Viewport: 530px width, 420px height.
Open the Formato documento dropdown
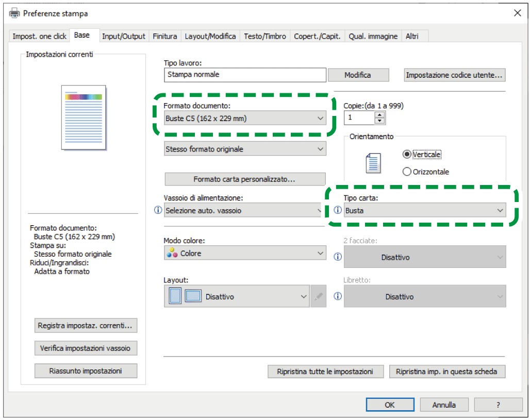[245, 119]
